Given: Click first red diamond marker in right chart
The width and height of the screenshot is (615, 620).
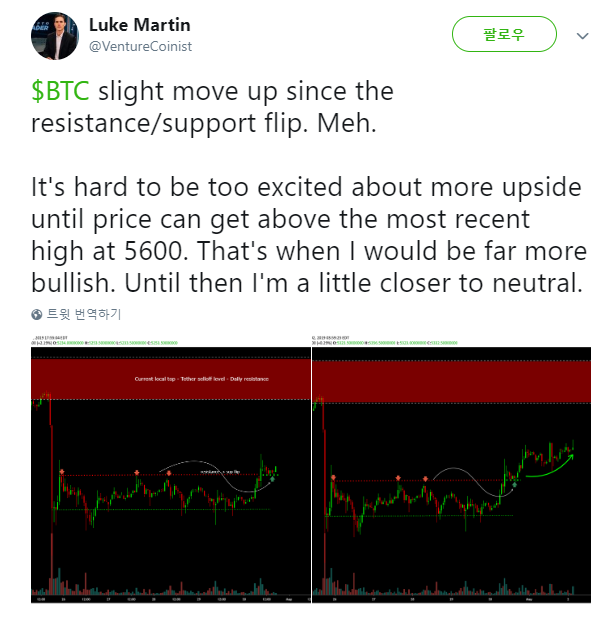Looking at the screenshot, I should 333,478.
